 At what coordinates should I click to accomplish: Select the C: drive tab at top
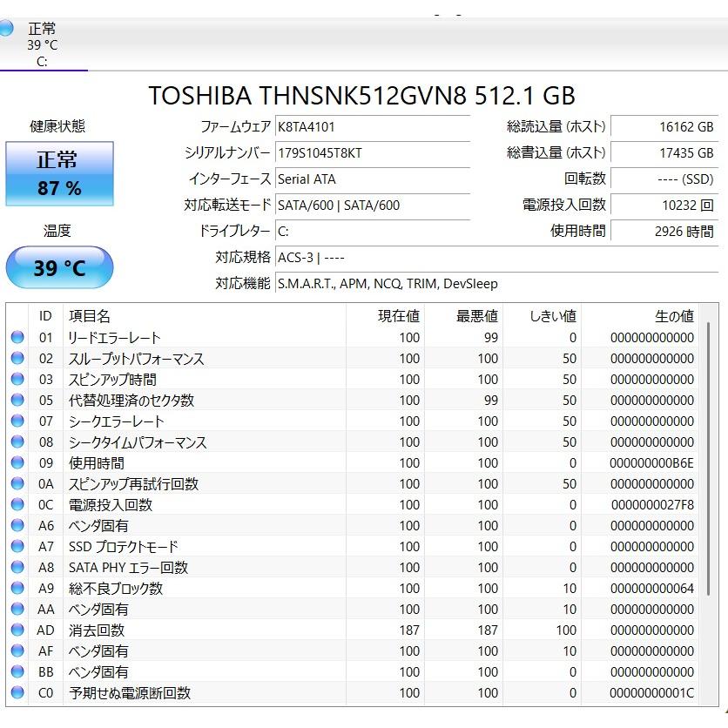coord(43,44)
